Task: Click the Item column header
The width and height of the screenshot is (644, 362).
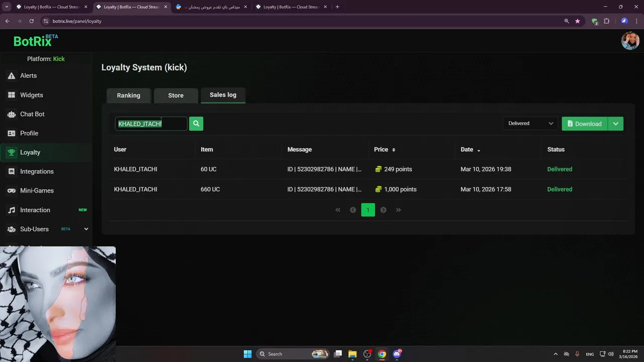Action: pyautogui.click(x=207, y=149)
